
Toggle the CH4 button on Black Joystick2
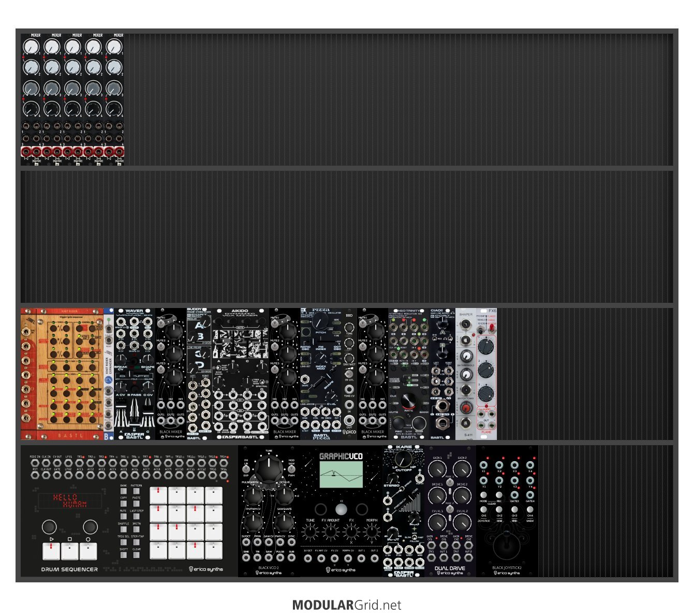[x=530, y=510]
